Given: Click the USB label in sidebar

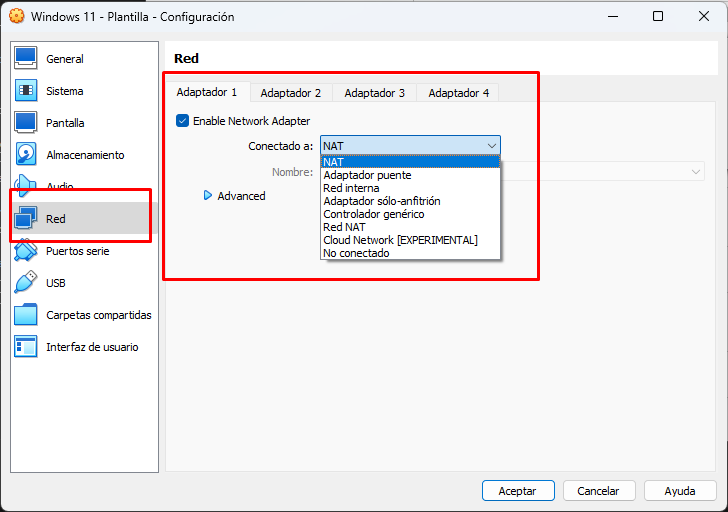Looking at the screenshot, I should point(56,283).
